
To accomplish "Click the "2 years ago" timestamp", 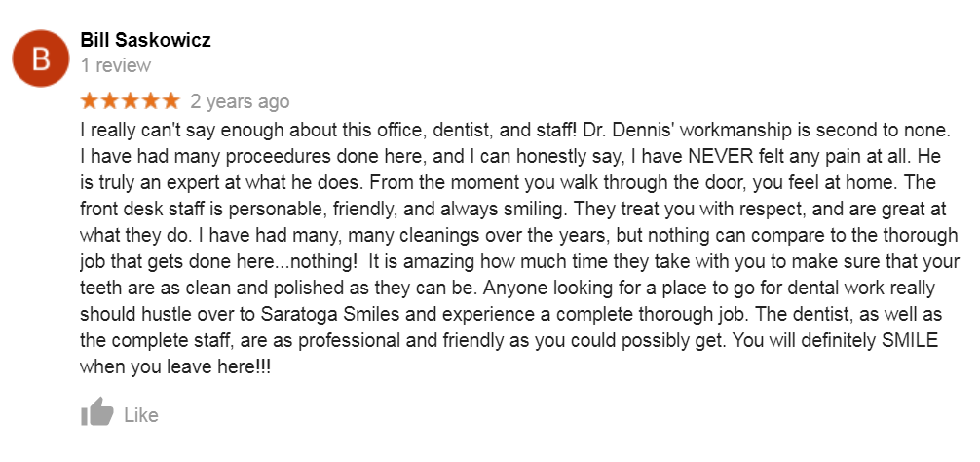I will coord(240,101).
